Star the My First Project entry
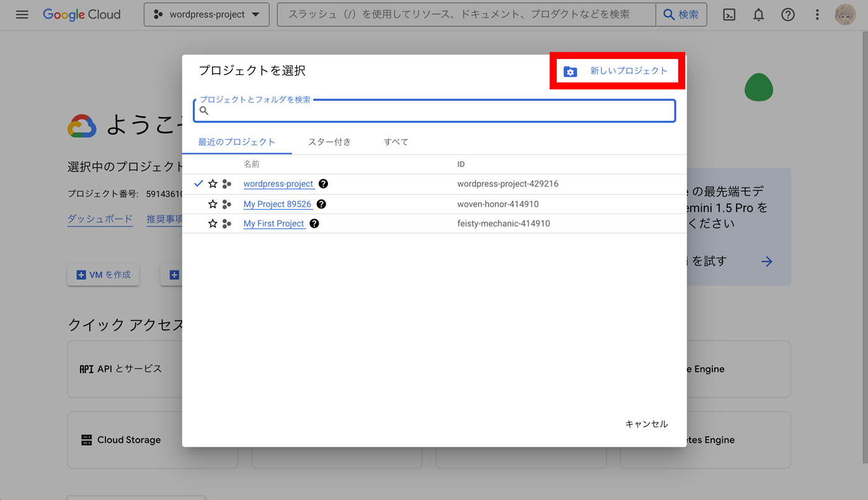The image size is (868, 500). [213, 223]
